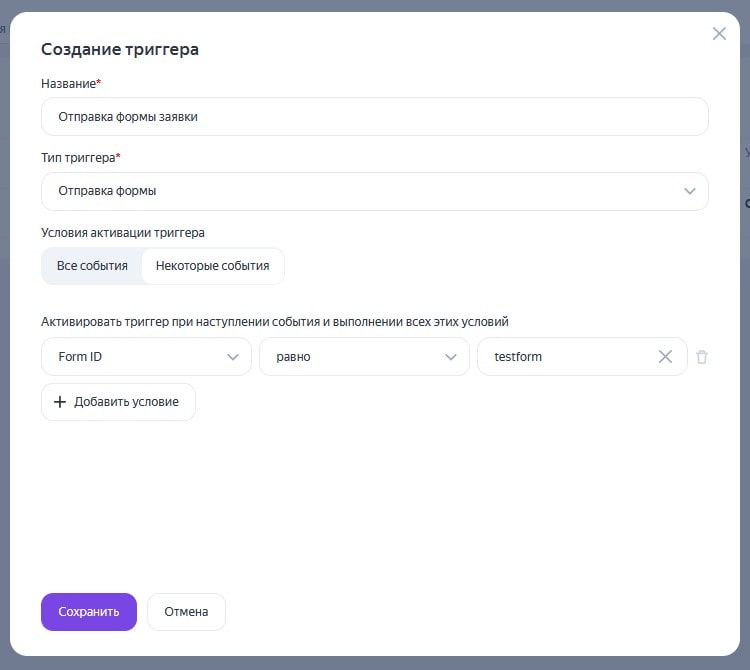Clear the testform value with X icon
The width and height of the screenshot is (750, 670).
665,357
